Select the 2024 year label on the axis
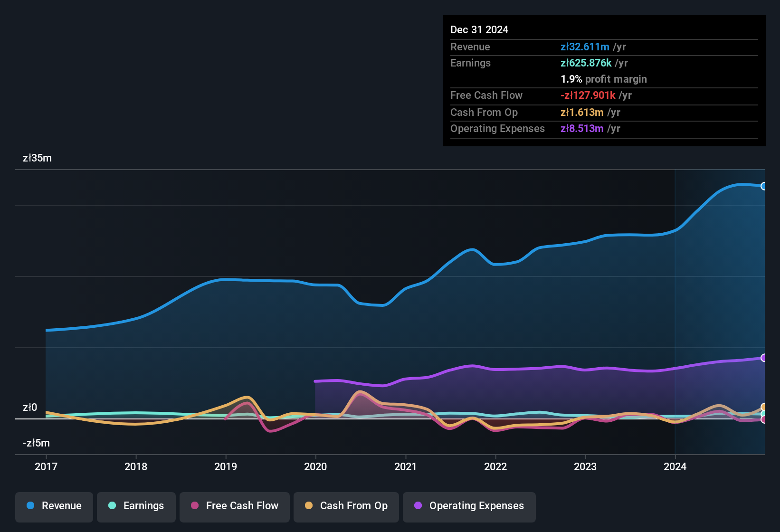 [x=676, y=467]
